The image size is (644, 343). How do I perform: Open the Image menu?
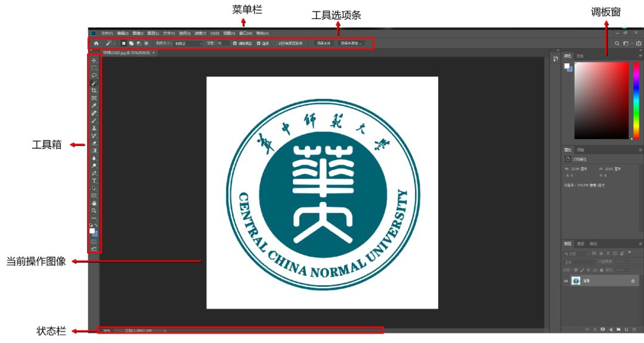138,33
